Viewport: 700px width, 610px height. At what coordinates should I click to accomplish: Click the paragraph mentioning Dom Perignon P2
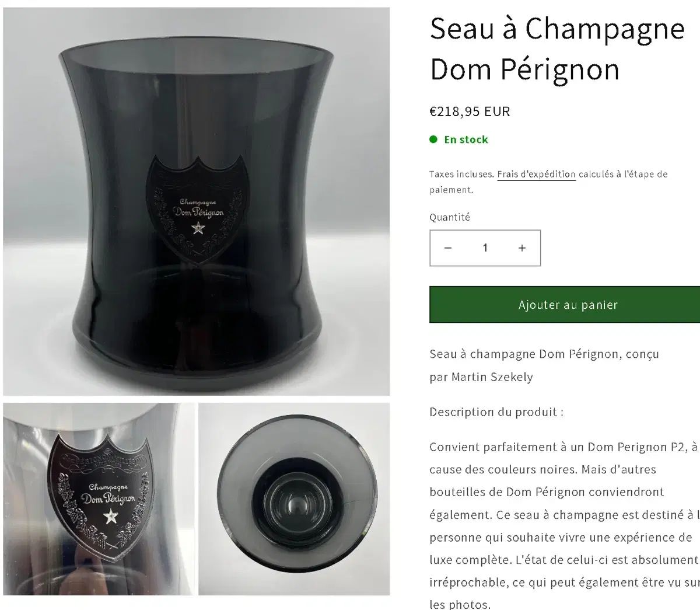tap(565, 525)
